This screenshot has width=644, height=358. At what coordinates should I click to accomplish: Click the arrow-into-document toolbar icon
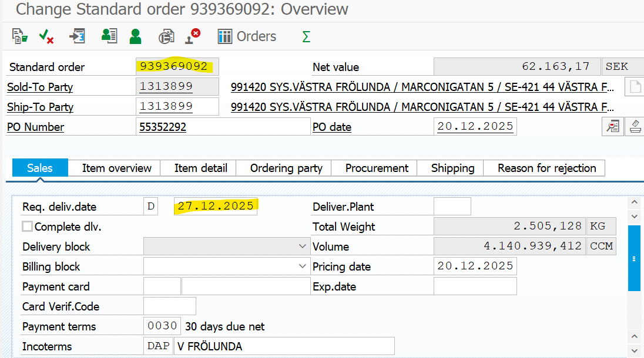(77, 36)
